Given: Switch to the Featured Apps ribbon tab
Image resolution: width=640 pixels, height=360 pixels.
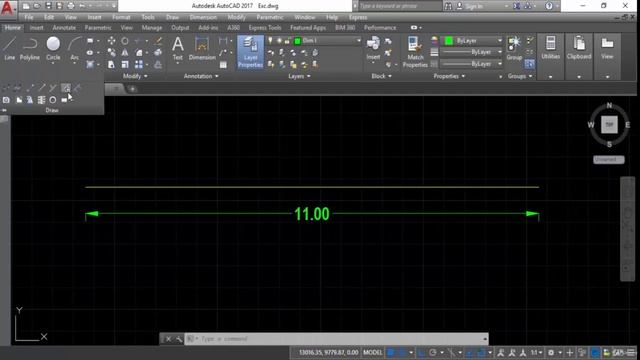Looking at the screenshot, I should click(x=308, y=27).
